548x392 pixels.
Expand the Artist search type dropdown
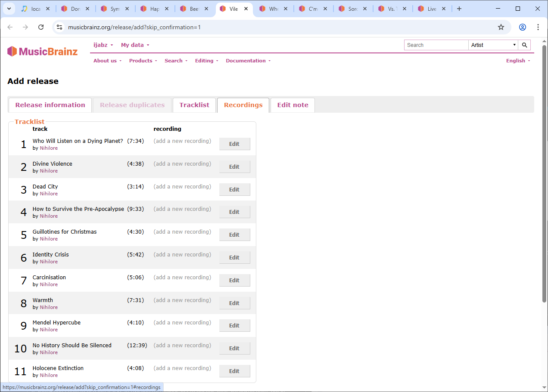493,45
